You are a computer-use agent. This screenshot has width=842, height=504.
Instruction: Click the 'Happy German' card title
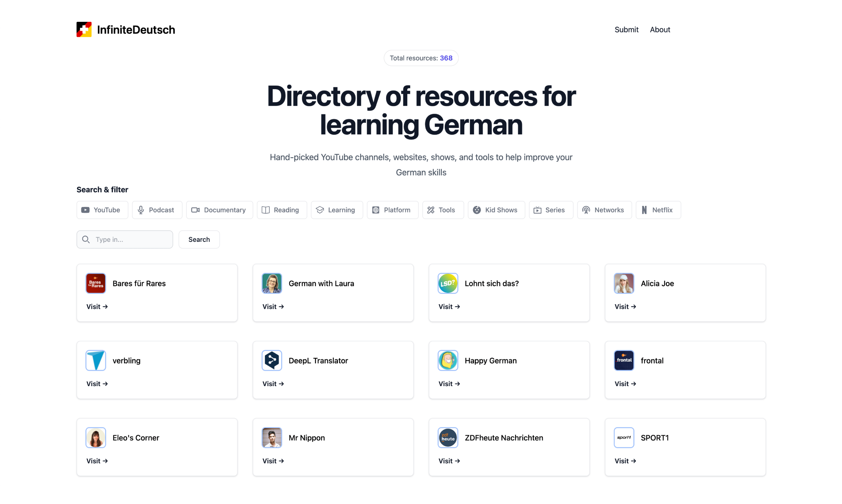click(491, 361)
